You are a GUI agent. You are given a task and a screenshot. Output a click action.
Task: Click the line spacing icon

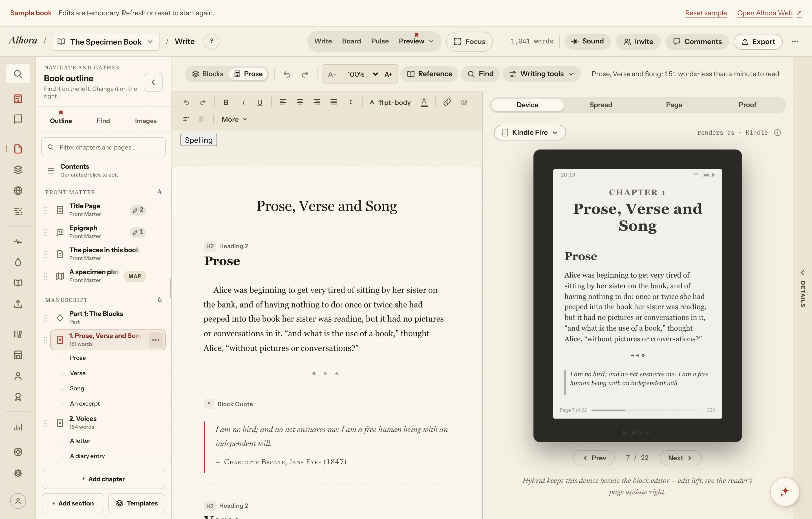coord(351,102)
